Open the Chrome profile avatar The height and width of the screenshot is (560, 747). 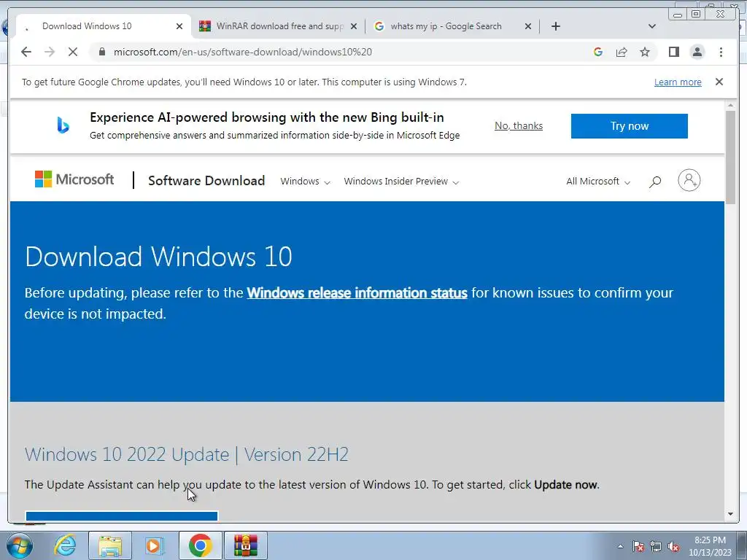pyautogui.click(x=697, y=52)
